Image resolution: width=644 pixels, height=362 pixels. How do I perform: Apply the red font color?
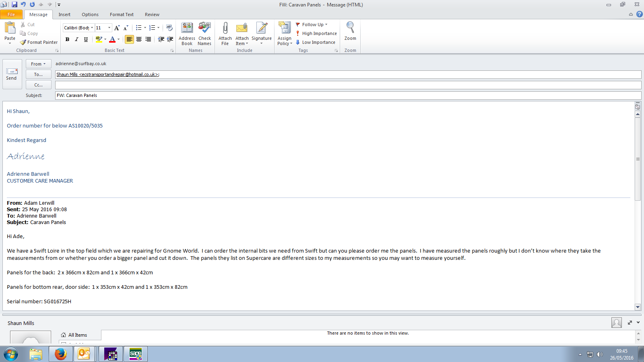tap(112, 39)
